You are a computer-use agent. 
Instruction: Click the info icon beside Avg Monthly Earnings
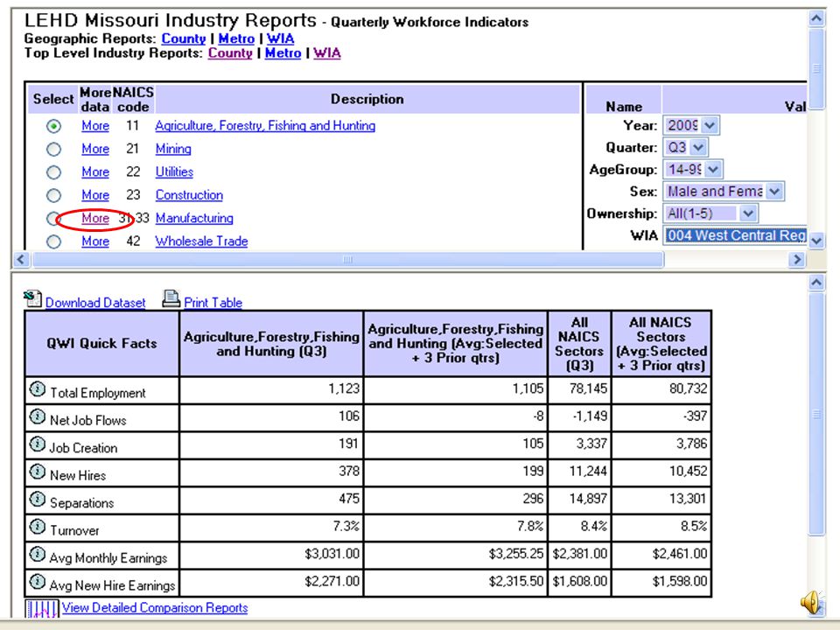(37, 555)
